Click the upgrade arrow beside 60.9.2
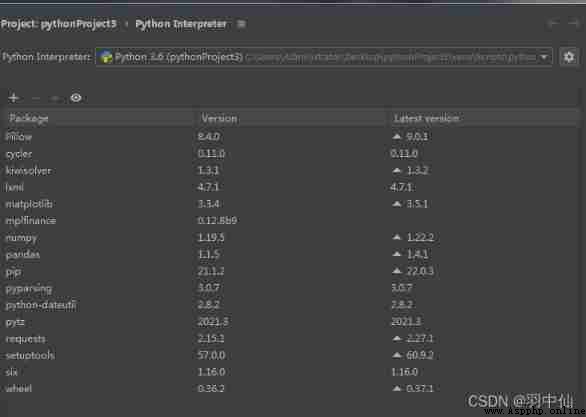 point(397,355)
